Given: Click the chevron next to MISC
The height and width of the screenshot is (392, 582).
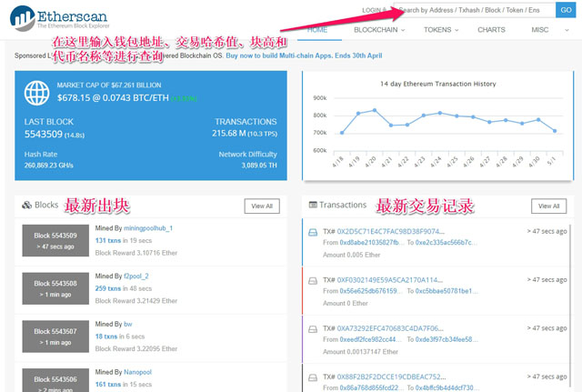Looking at the screenshot, I should [x=567, y=30].
